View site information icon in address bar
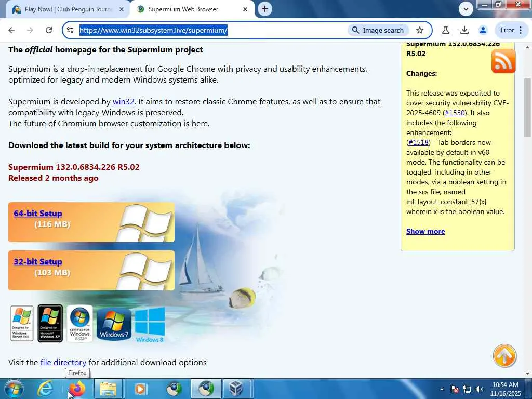This screenshot has height=399, width=532. click(70, 30)
